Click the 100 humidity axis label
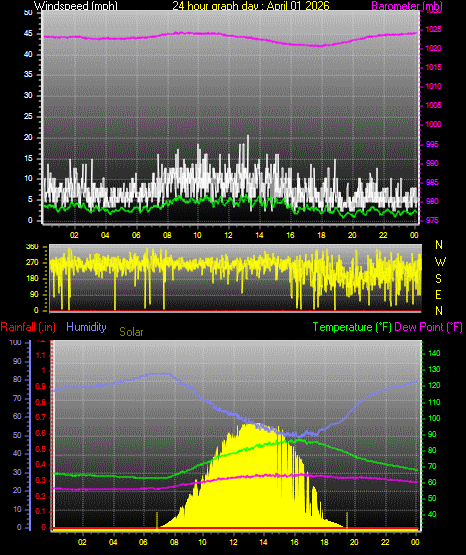Screen dimensions: 466x555 (16, 343)
